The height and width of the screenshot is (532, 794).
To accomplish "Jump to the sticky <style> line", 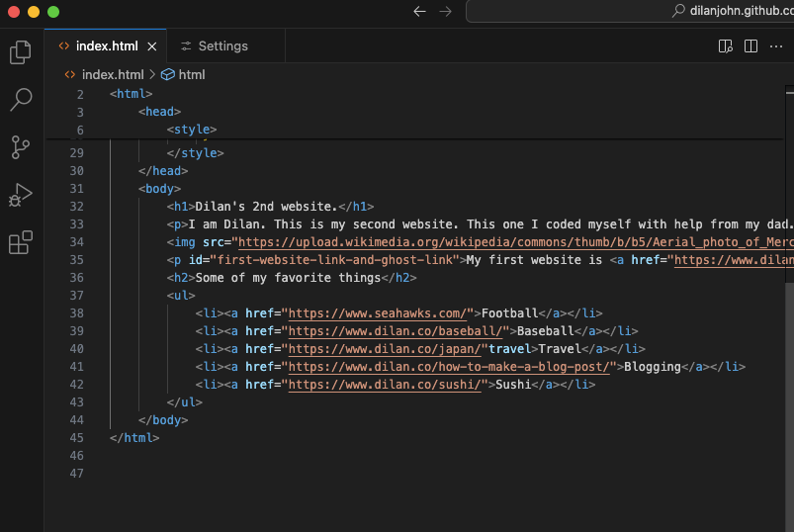I will 192,130.
